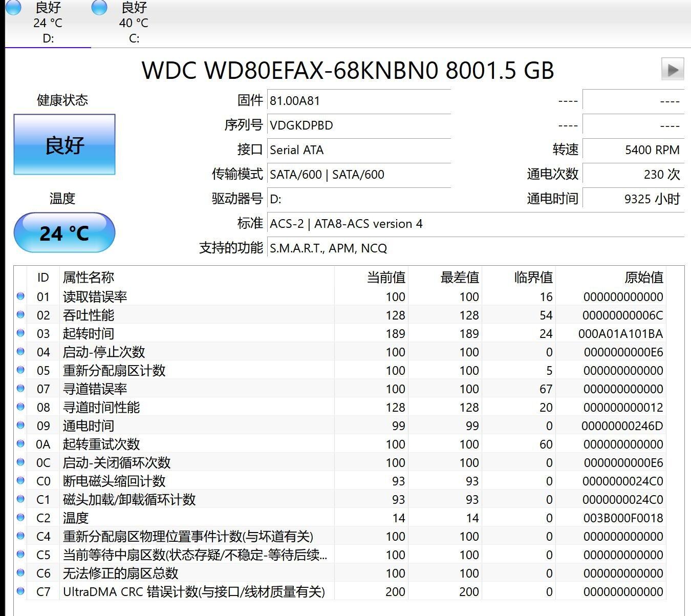The height and width of the screenshot is (616, 691).
Task: Click the 转速 value 5400 RPM
Action: click(633, 150)
